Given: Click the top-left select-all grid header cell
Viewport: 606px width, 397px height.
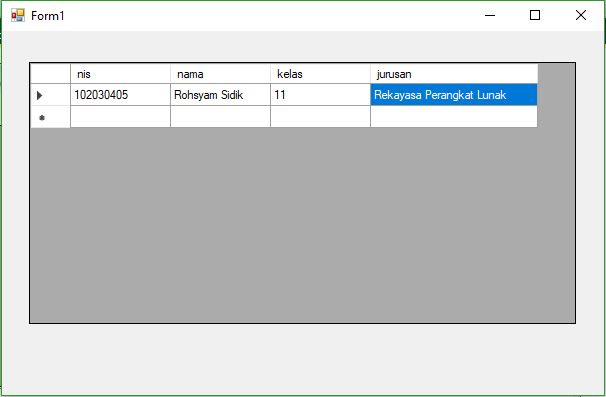Looking at the screenshot, I should tap(50, 73).
